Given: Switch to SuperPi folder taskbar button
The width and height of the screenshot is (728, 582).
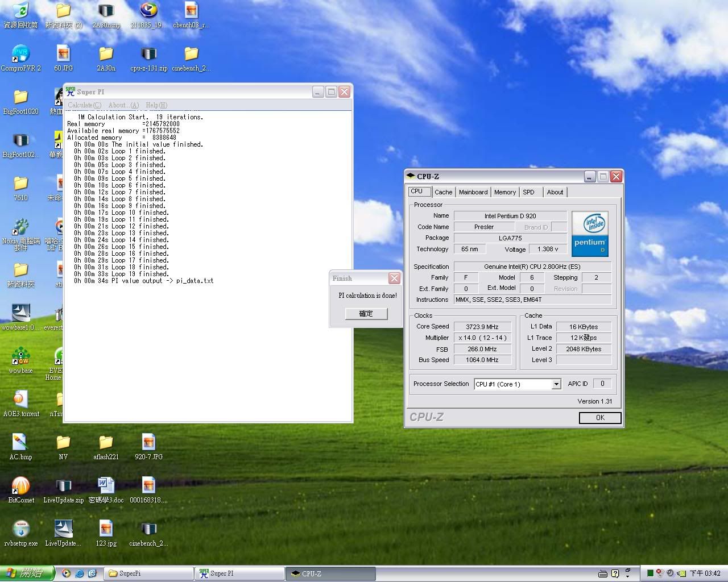Looking at the screenshot, I should [x=149, y=573].
